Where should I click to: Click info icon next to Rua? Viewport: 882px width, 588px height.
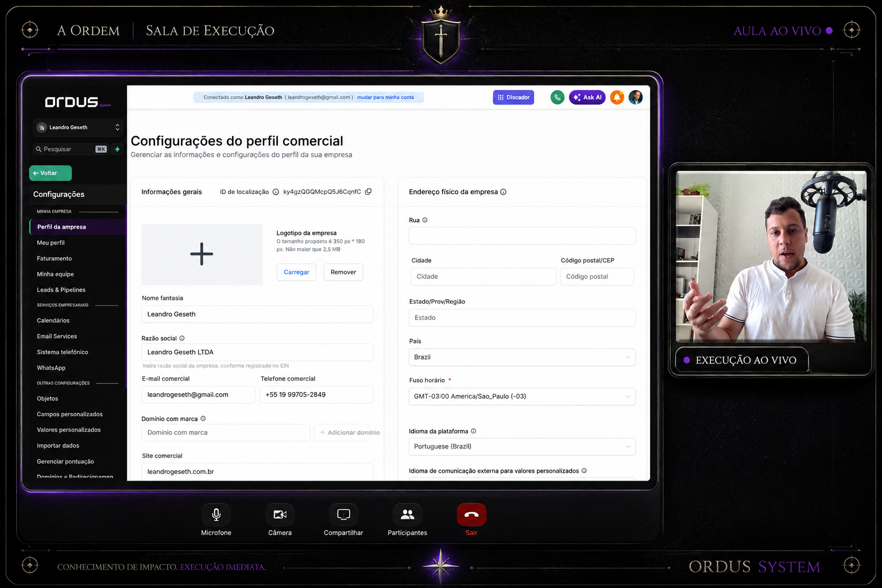(425, 220)
